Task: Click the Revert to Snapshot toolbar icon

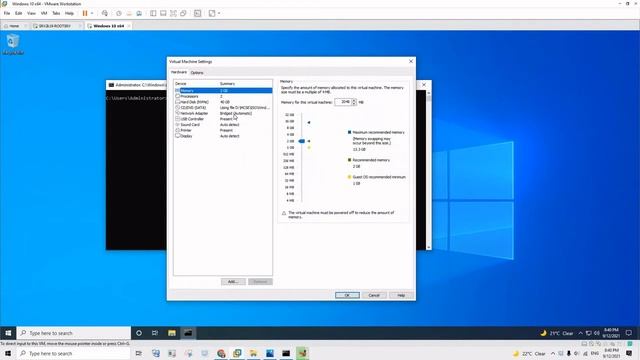Action: (x=129, y=13)
